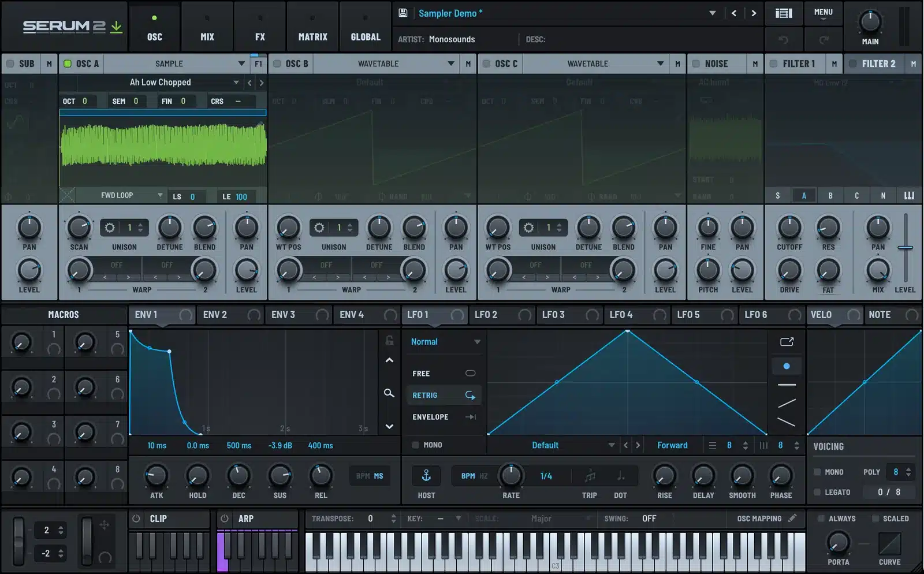The image size is (924, 574).
Task: Click the Serum 2 download arrow icon
Action: click(116, 26)
